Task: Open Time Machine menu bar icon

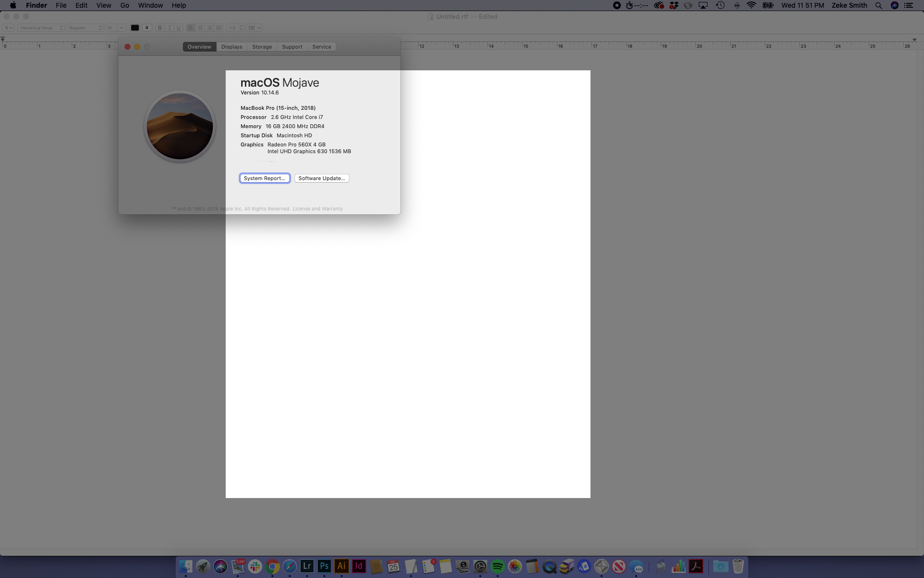Action: pos(720,5)
